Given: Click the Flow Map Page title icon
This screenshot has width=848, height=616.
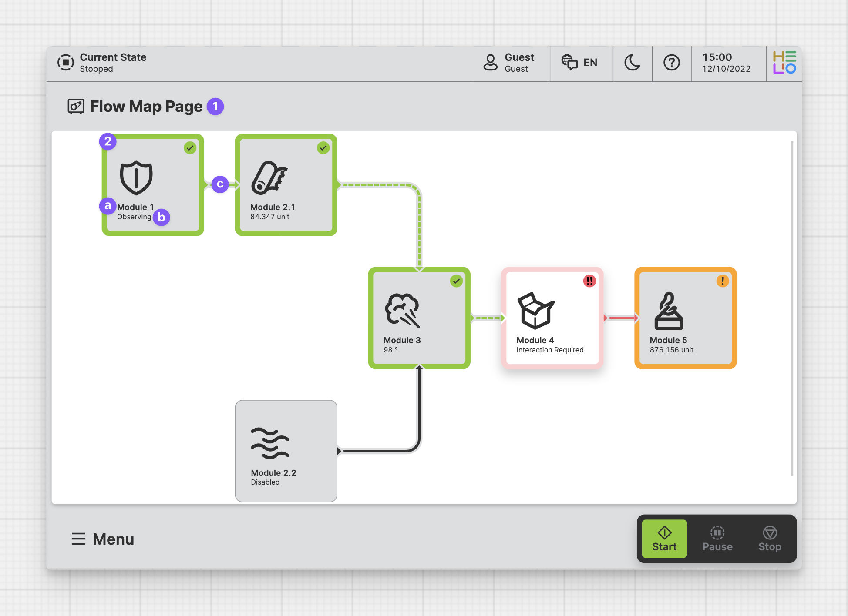Looking at the screenshot, I should (76, 107).
